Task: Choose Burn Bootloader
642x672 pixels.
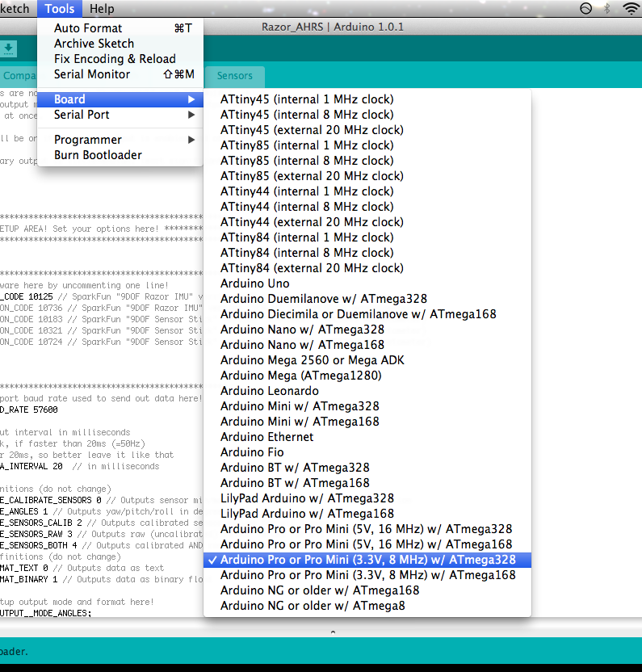Action: pos(120,155)
